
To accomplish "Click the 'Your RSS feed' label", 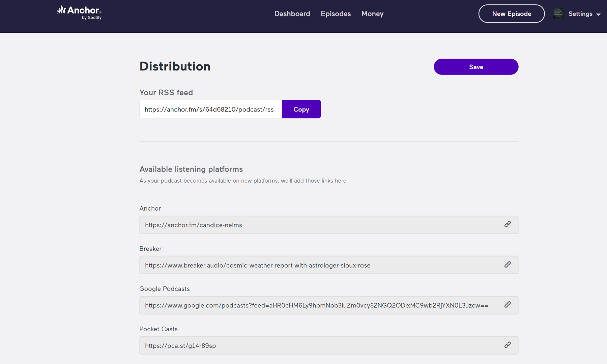I will coord(166,92).
